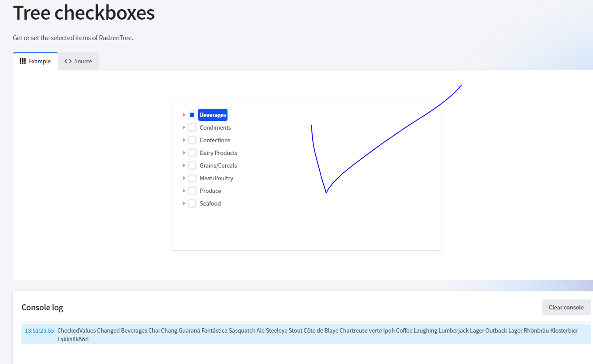Select the Confections tree label
The height and width of the screenshot is (364, 593).
point(215,140)
